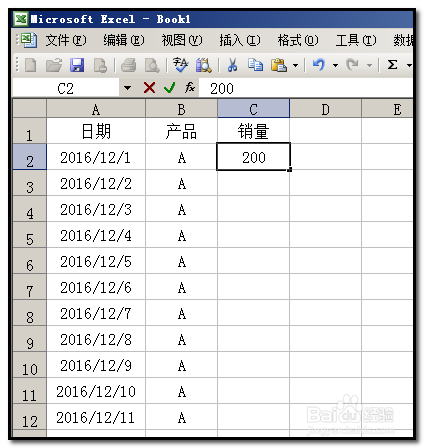Click the cell with 2016/12/6
Viewport: 424px width, 448px height.
(96, 287)
